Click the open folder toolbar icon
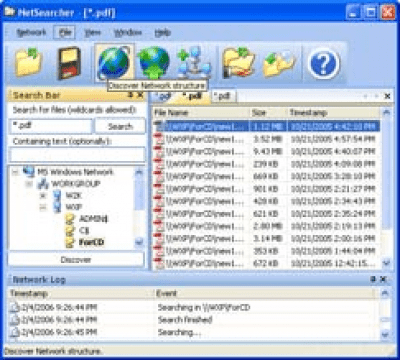The height and width of the screenshot is (360, 400). (29, 63)
